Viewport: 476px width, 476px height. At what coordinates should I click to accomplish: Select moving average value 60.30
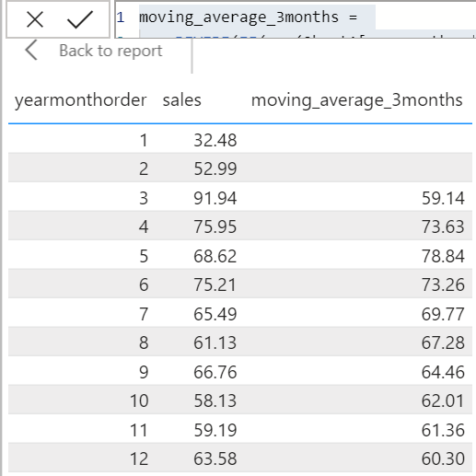pyautogui.click(x=443, y=459)
